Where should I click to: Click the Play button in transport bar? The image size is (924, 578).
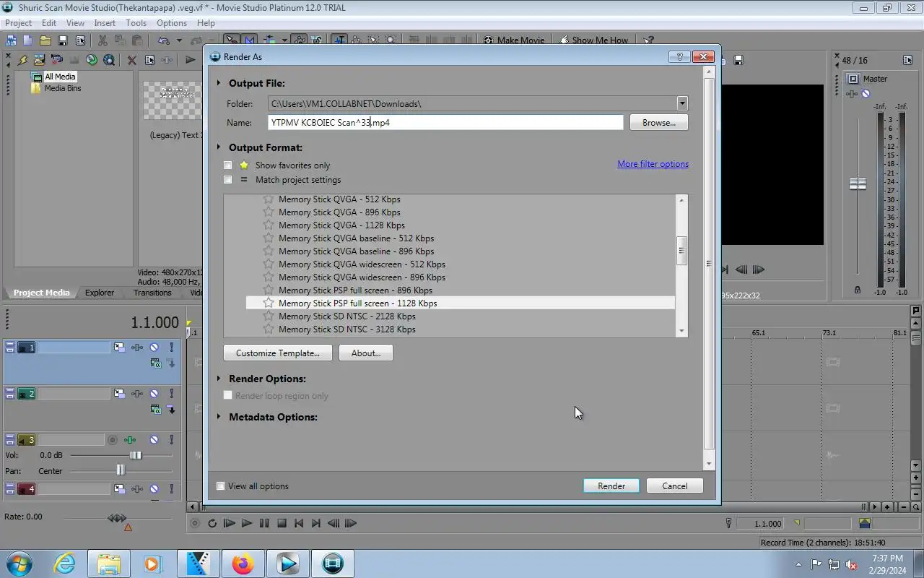coord(246,523)
